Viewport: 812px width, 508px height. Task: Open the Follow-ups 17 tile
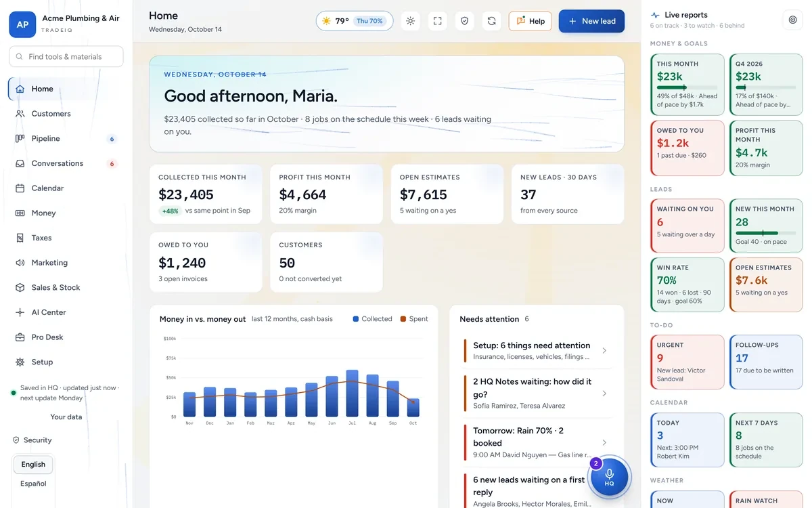766,362
